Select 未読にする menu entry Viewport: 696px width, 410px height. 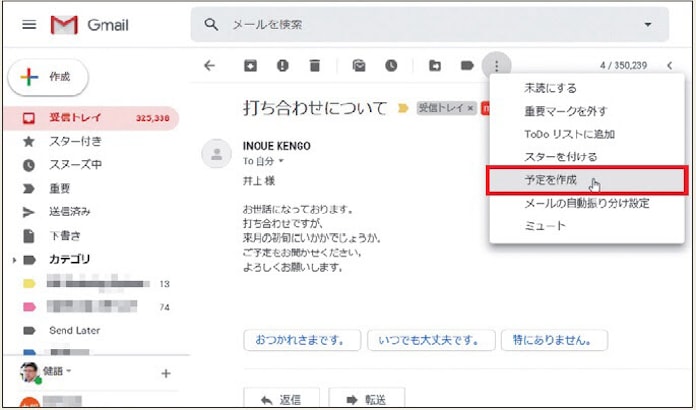pyautogui.click(x=587, y=88)
